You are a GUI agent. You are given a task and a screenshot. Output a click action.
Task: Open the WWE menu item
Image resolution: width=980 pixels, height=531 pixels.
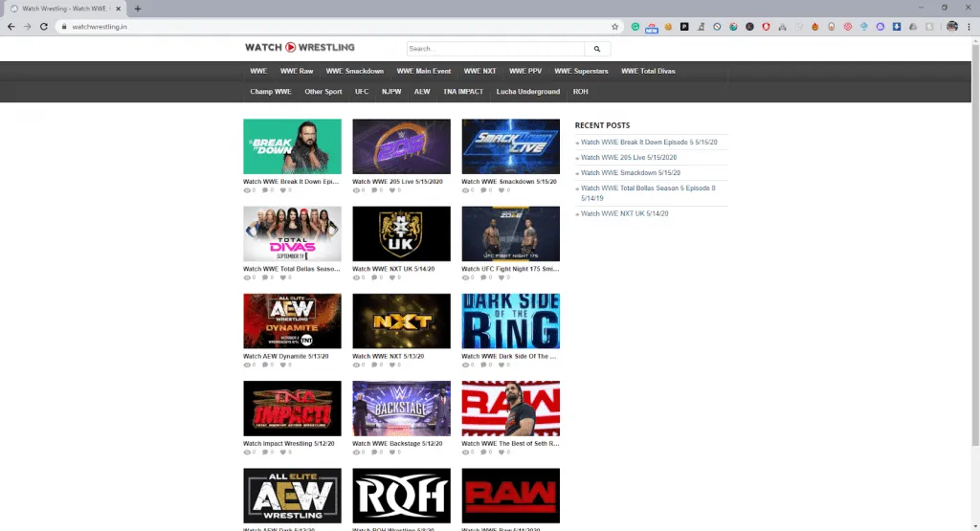pos(258,71)
